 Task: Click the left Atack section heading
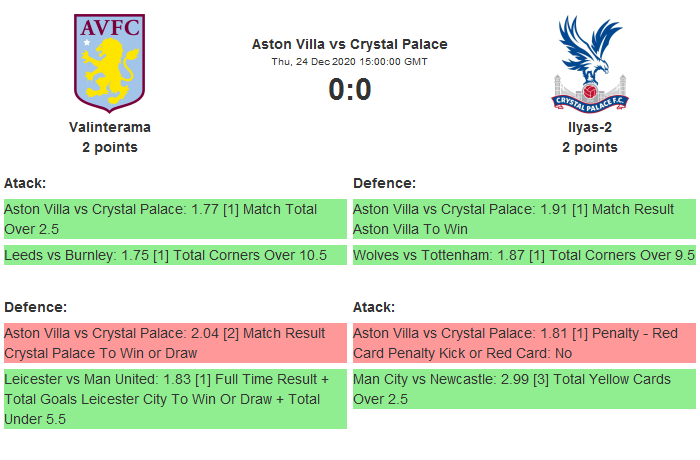point(26,183)
